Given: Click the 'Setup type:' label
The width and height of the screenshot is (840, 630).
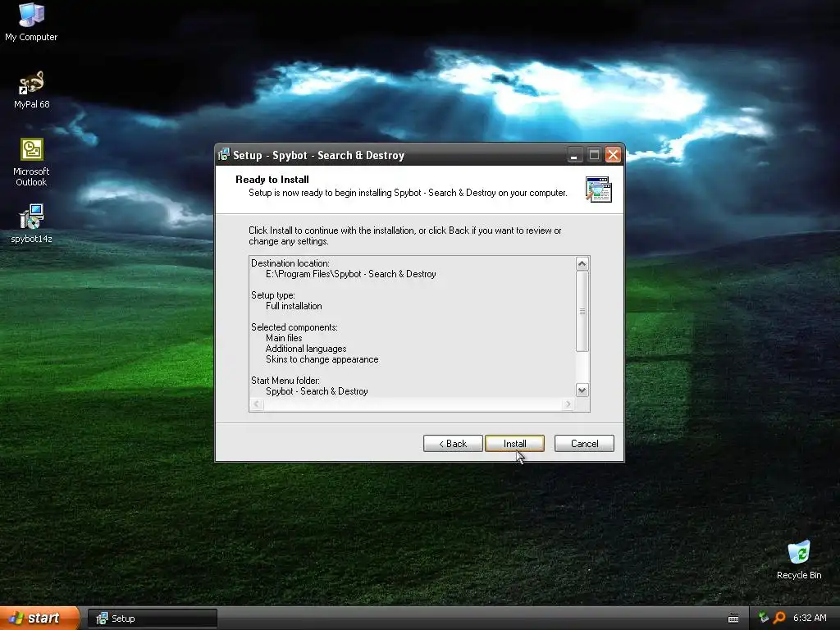Looking at the screenshot, I should tap(272, 295).
